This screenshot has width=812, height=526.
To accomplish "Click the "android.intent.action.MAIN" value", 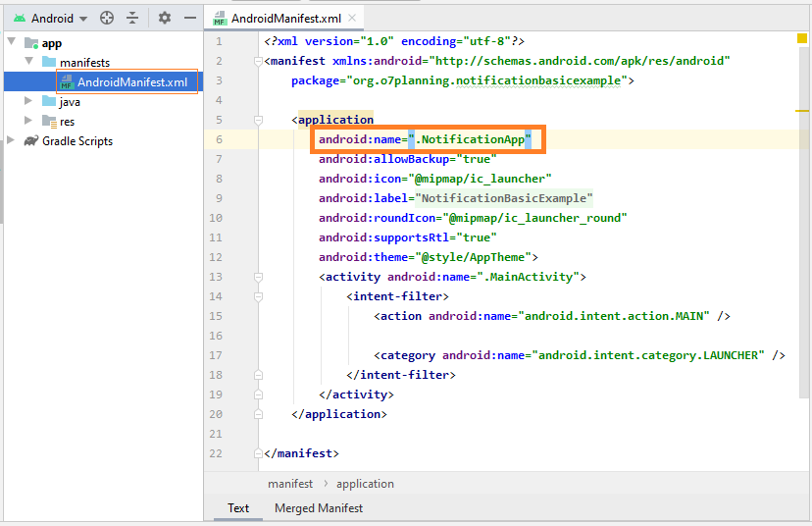I will click(x=614, y=316).
